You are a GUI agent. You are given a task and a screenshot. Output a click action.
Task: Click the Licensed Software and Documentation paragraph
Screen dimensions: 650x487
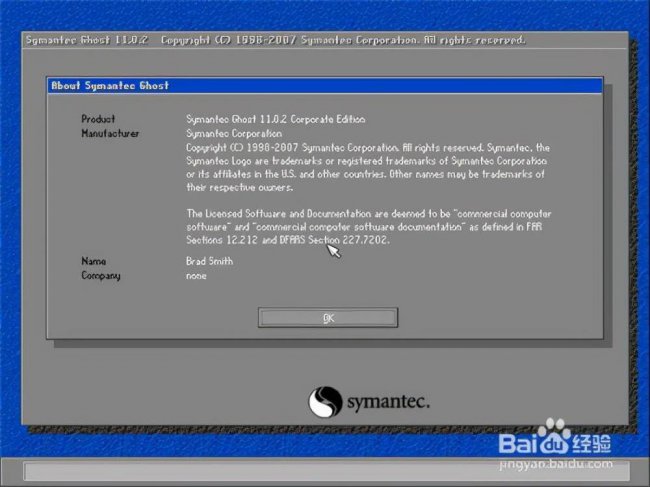[x=369, y=227]
